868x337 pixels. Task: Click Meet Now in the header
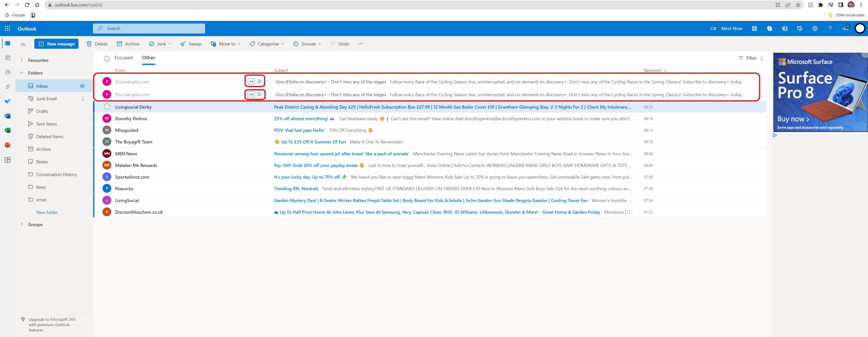tap(726, 29)
